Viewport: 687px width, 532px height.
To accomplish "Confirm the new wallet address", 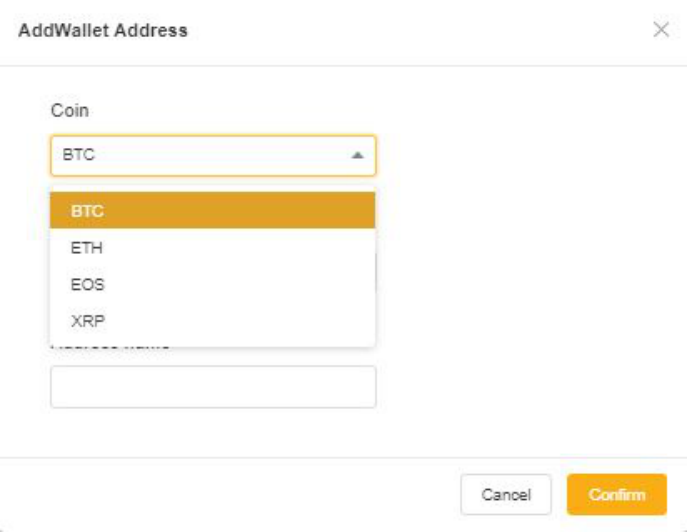I will tap(617, 494).
